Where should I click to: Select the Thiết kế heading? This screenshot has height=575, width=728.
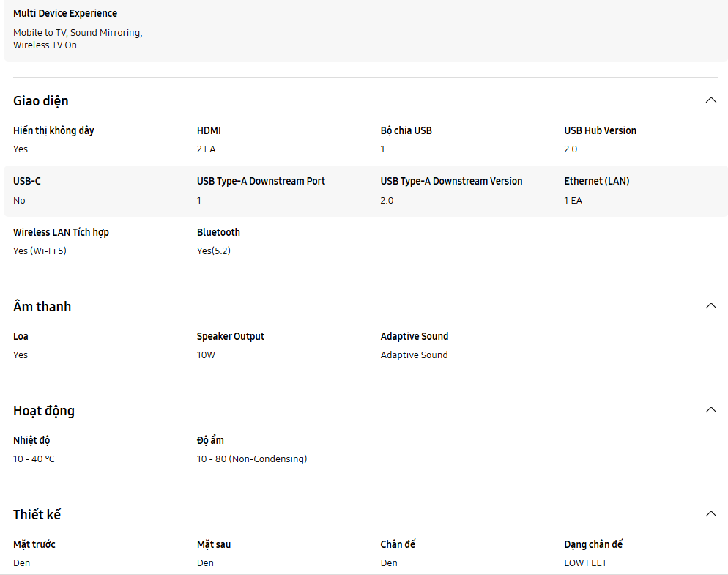coord(37,515)
